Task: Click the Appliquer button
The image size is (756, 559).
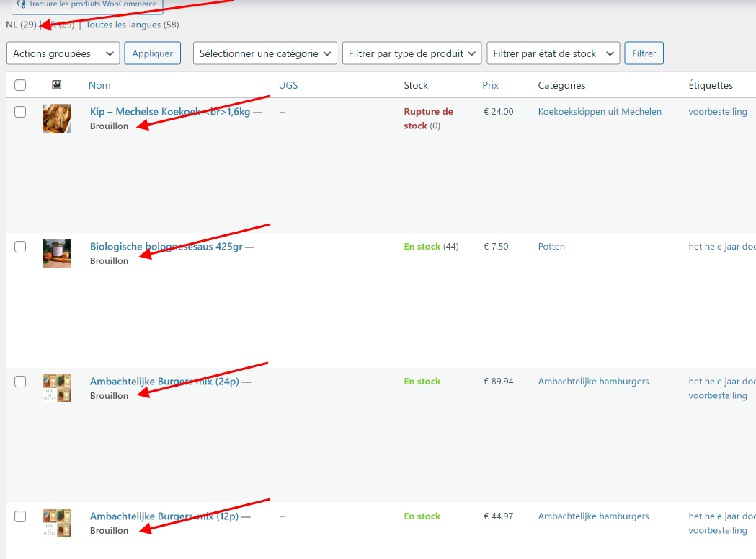Action: [152, 53]
